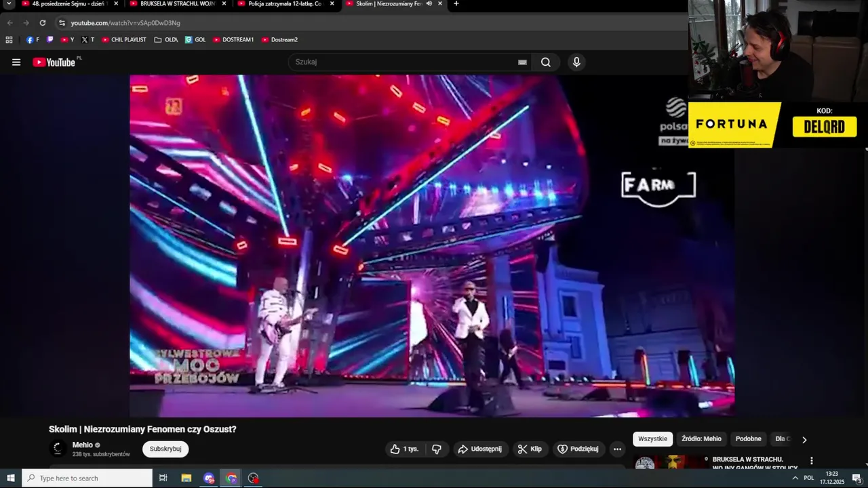The width and height of the screenshot is (868, 488).
Task: Change the POL input language
Action: [x=809, y=478]
